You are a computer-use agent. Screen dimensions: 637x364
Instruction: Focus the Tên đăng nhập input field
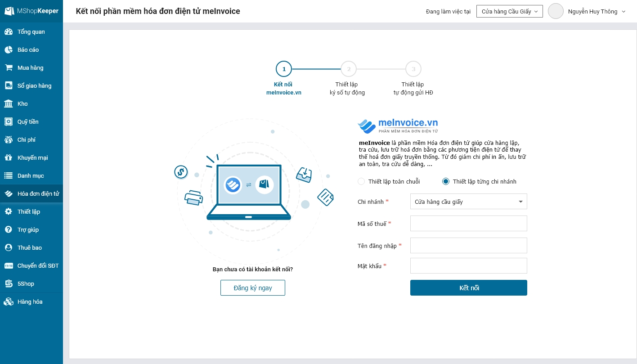(x=469, y=246)
